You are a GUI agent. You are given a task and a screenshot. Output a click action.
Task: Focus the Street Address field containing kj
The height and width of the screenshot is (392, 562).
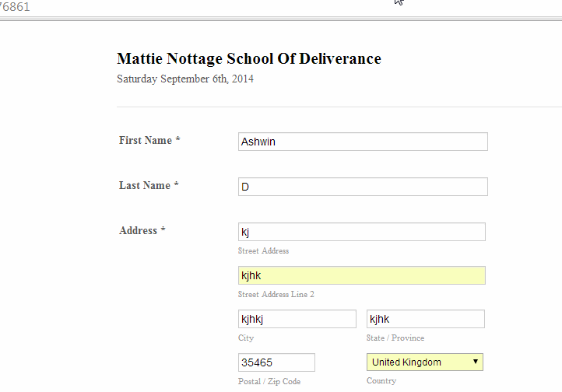[x=361, y=232]
